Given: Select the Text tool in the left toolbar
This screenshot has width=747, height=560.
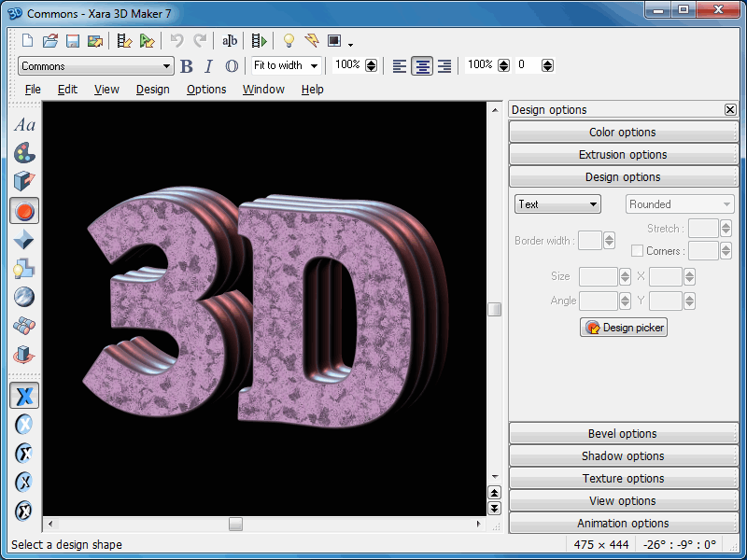Looking at the screenshot, I should [24, 123].
